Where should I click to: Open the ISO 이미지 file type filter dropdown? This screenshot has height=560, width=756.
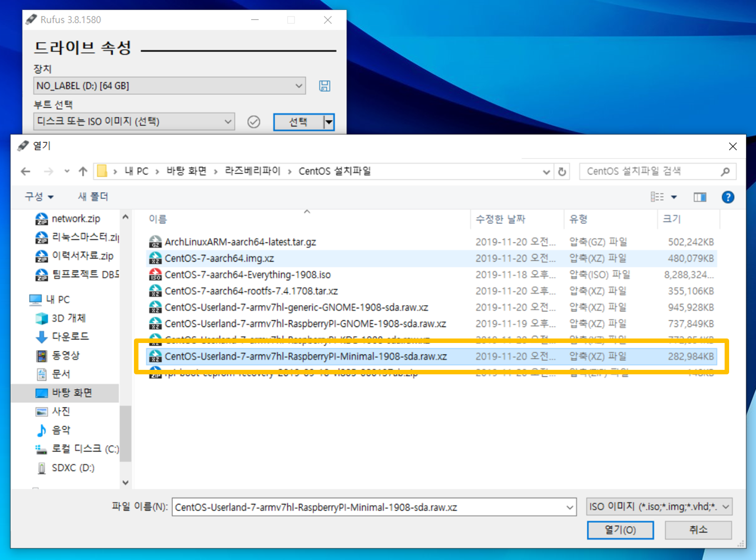(x=659, y=507)
